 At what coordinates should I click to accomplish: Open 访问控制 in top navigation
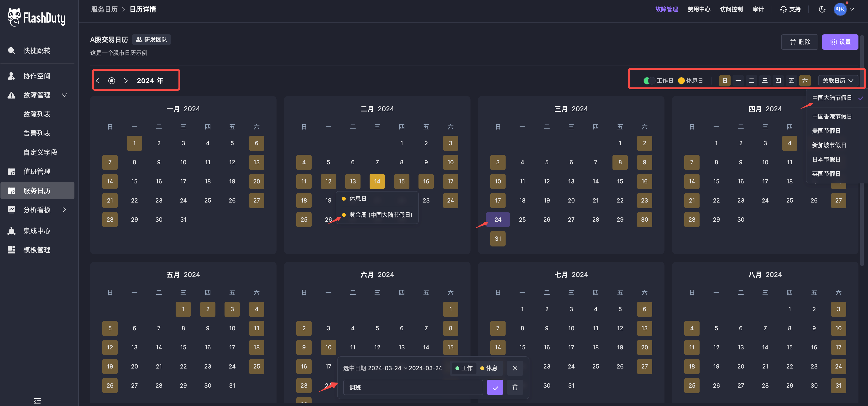point(731,10)
